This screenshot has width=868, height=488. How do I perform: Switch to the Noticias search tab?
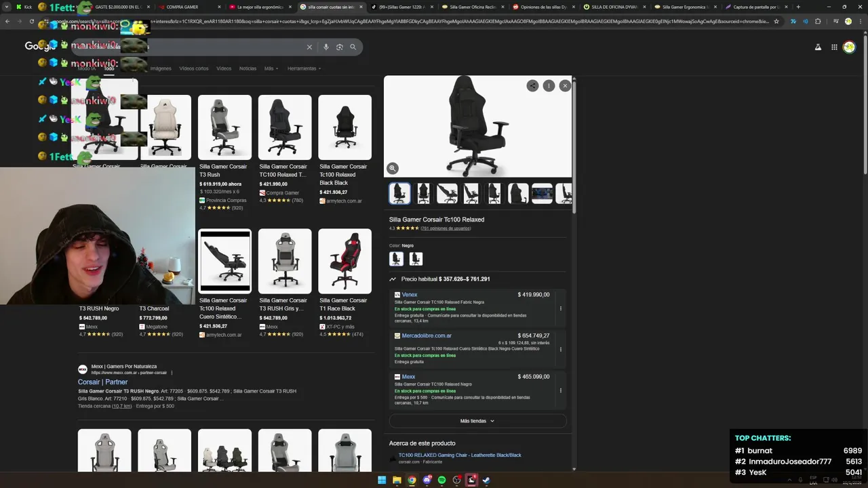248,68
